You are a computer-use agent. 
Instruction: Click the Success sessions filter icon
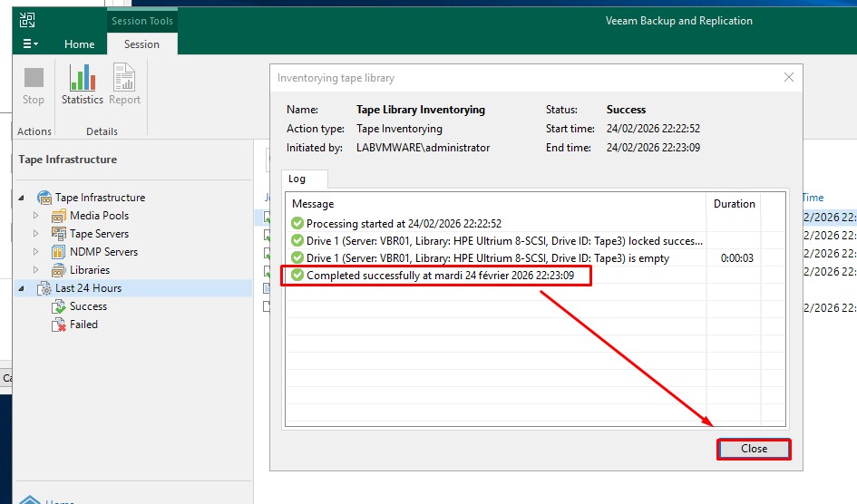[x=59, y=306]
